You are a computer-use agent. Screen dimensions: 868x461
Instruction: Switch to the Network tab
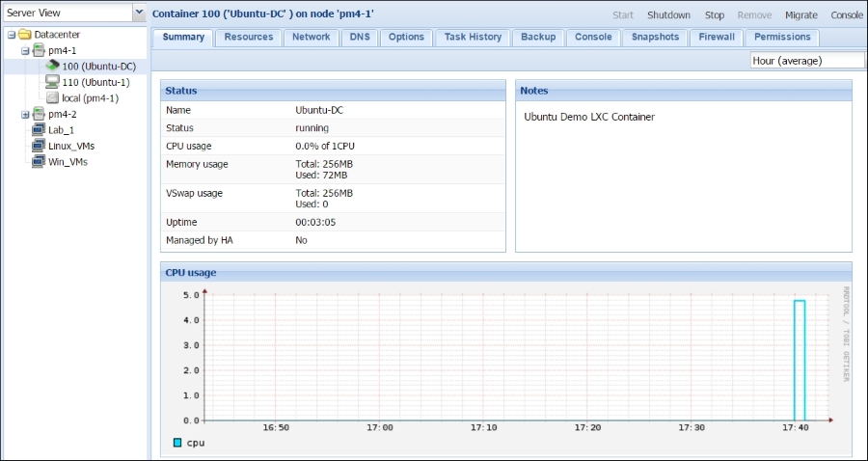312,38
